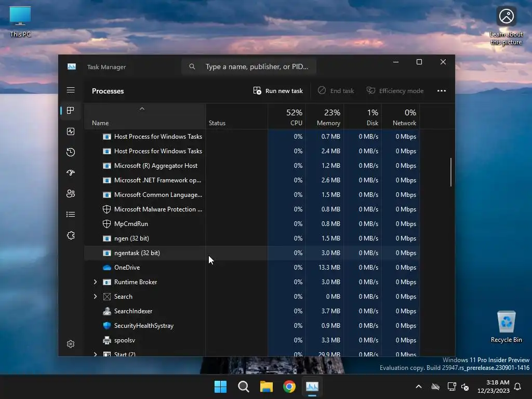
Task: Select the Search process icon
Action: click(x=107, y=297)
